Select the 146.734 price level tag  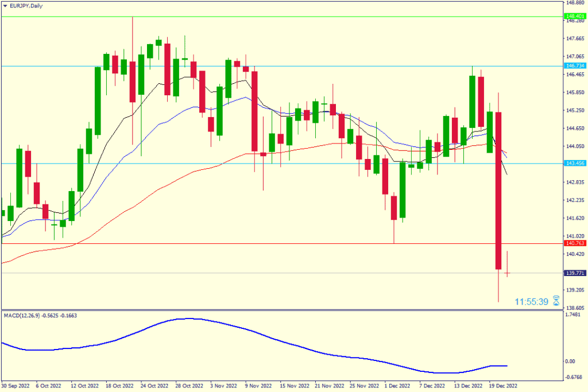coord(575,66)
